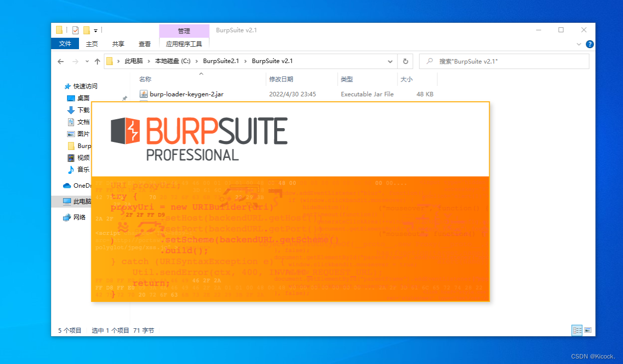Click the date 2022/4/30 23:45
Viewport: 623px width, 364px height.
[x=293, y=94]
